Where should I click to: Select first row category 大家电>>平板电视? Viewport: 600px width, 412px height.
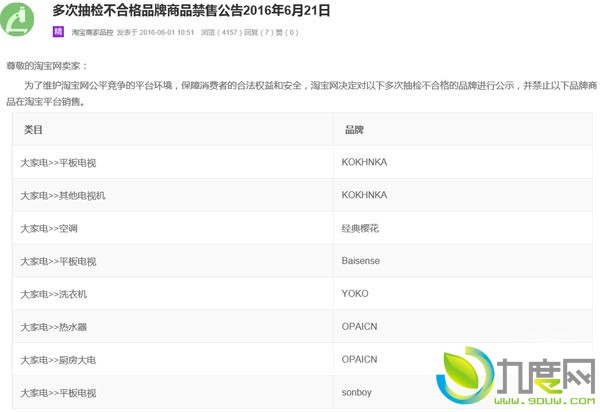58,163
